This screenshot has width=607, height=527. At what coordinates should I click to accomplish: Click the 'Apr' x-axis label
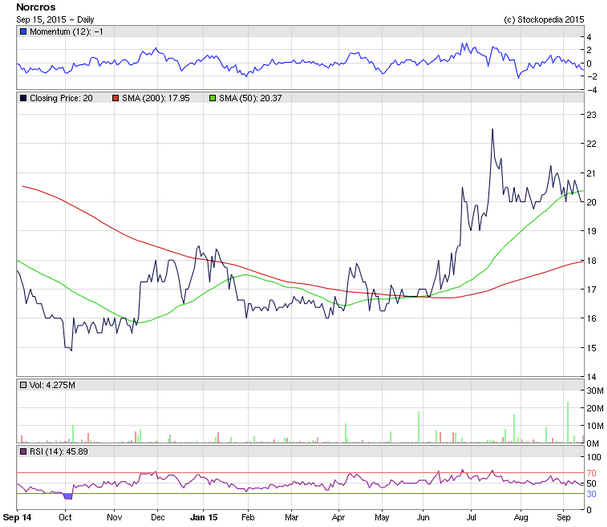338,518
